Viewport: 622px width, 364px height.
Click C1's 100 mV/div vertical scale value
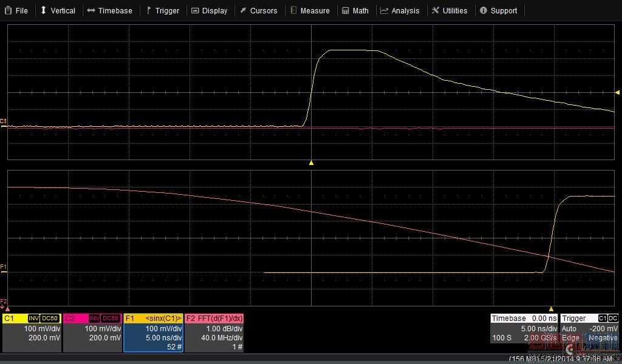pyautogui.click(x=42, y=328)
